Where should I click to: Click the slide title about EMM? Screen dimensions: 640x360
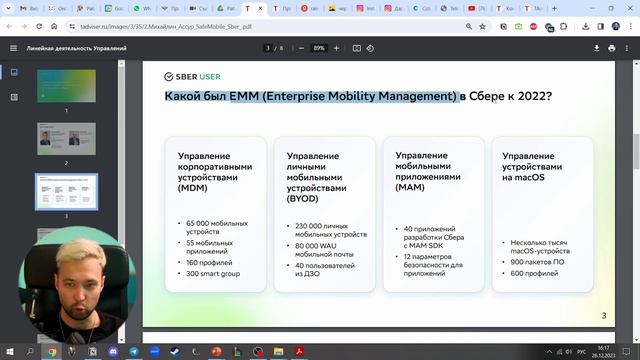[358, 96]
